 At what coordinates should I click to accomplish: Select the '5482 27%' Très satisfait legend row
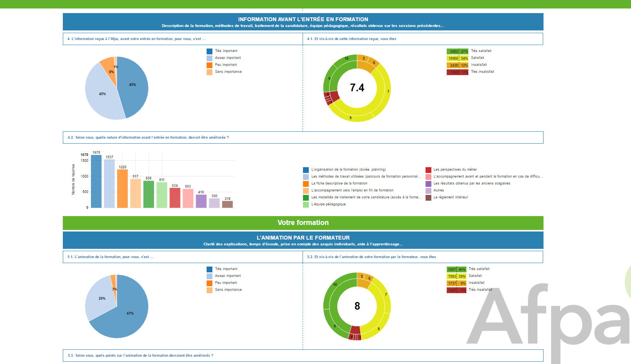pyautogui.click(x=469, y=51)
